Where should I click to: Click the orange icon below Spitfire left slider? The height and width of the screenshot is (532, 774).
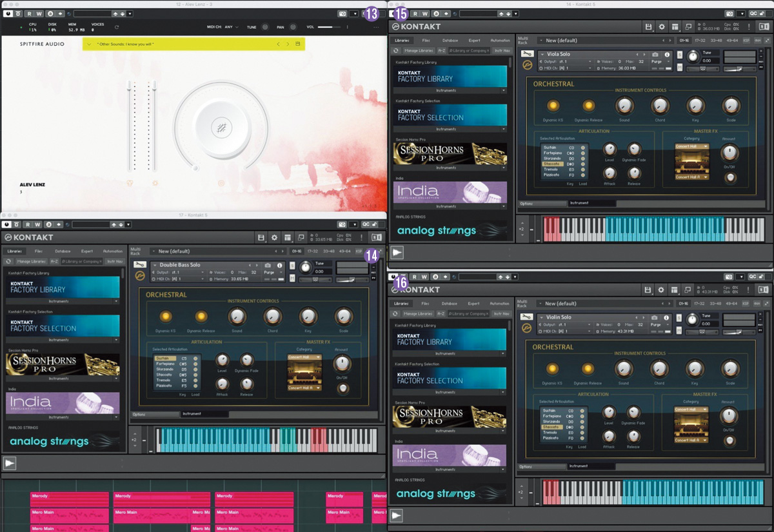coord(130,183)
